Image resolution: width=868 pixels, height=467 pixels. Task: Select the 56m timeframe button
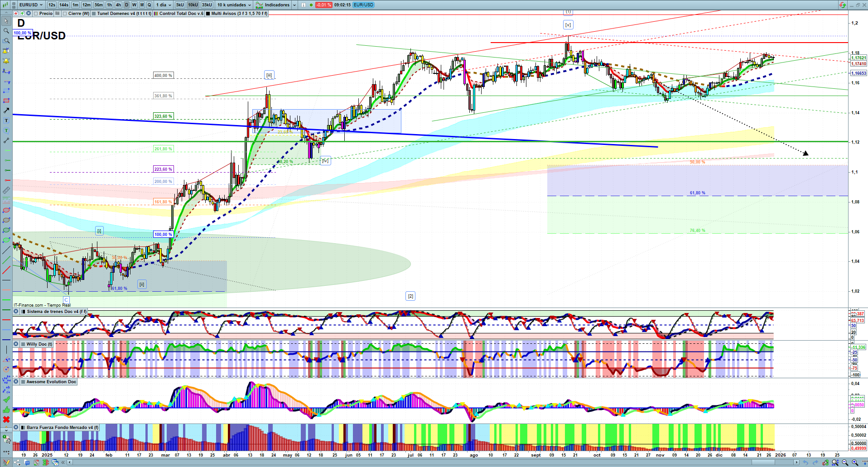coord(99,5)
